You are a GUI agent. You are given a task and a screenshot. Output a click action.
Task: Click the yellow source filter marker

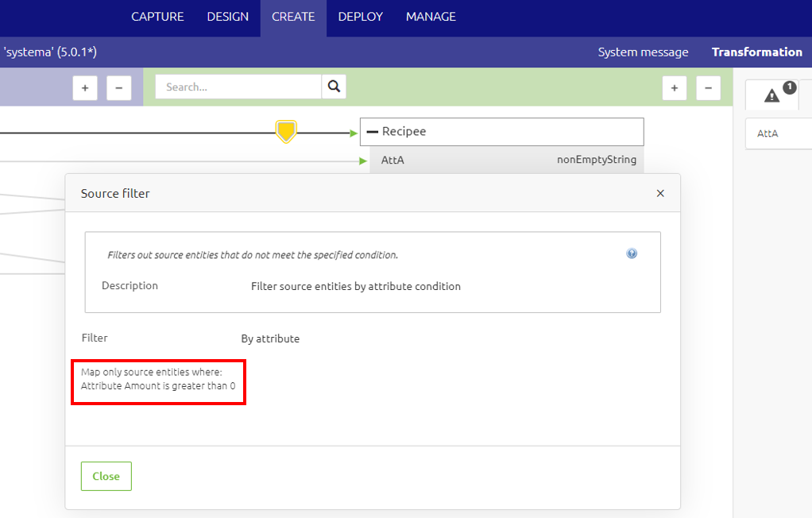[x=286, y=131]
